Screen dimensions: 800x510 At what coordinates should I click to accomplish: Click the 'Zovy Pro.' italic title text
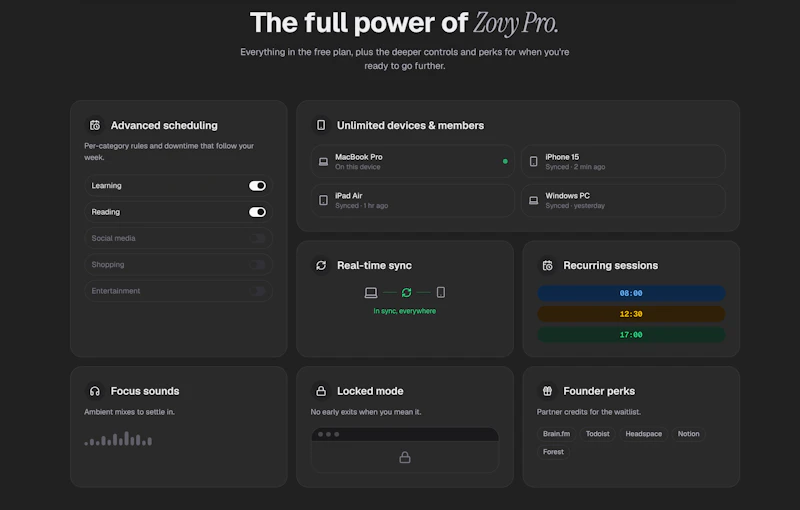click(x=515, y=23)
